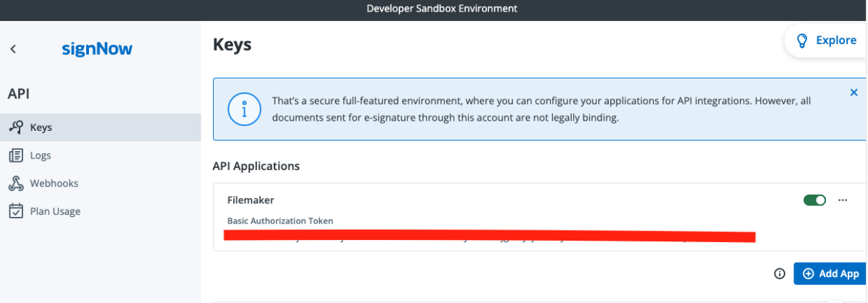Open the Explore panel button
868x303 pixels.
point(826,41)
